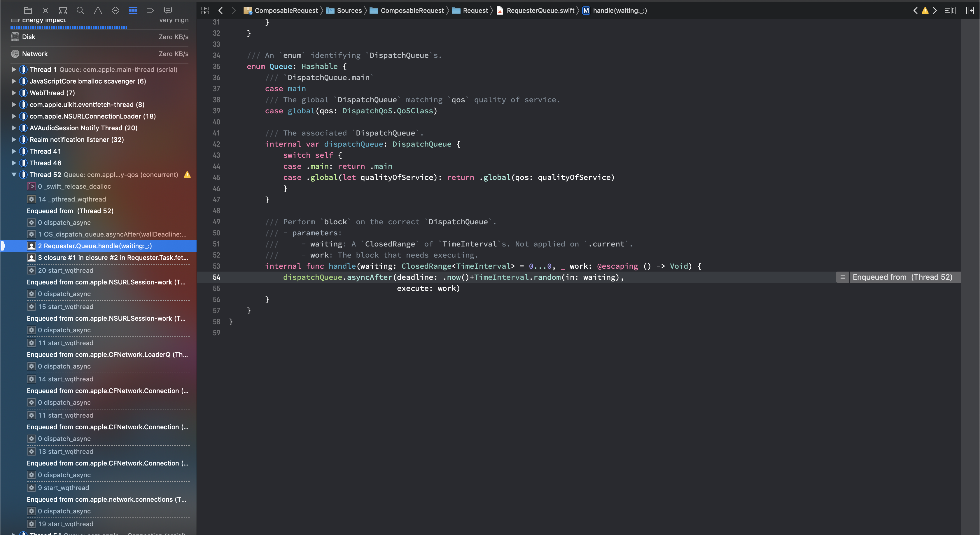The image size is (980, 535).
Task: Expand the Realm notification listener thread
Action: coord(14,140)
